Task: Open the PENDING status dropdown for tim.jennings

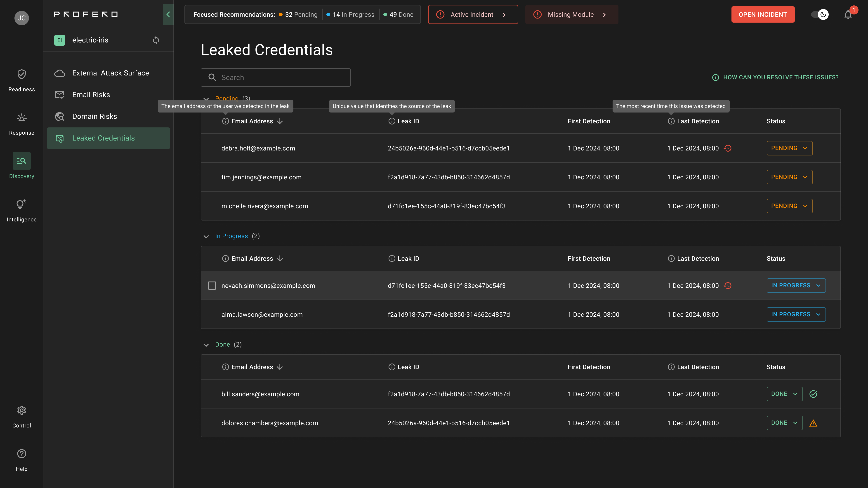Action: point(790,177)
